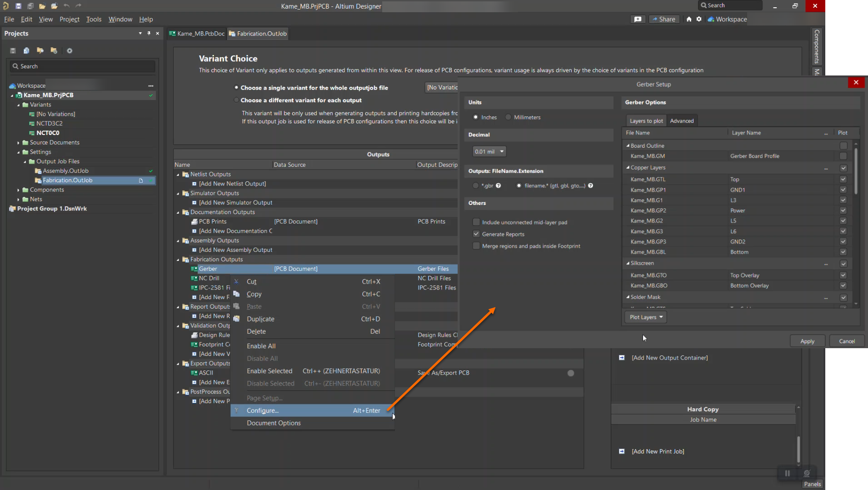The width and height of the screenshot is (868, 490).
Task: Open the Plot Layers dropdown button
Action: tap(646, 317)
